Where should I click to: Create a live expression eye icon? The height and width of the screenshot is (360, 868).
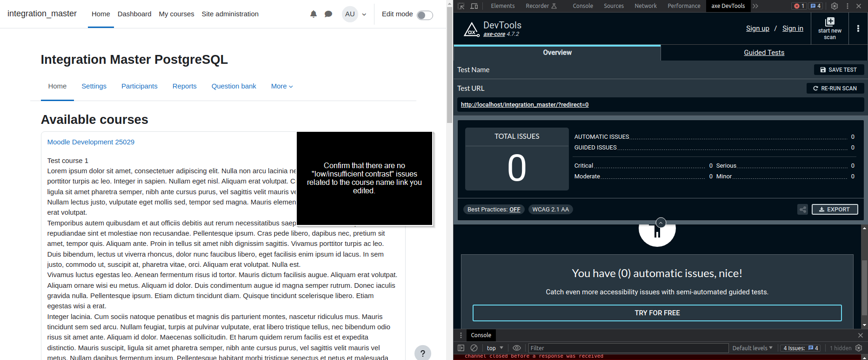click(x=517, y=348)
